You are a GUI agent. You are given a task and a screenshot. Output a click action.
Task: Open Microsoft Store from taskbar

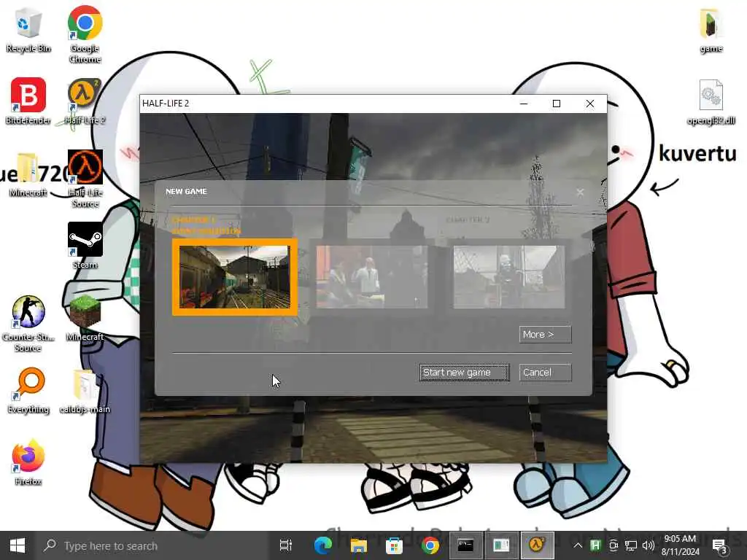pos(394,545)
